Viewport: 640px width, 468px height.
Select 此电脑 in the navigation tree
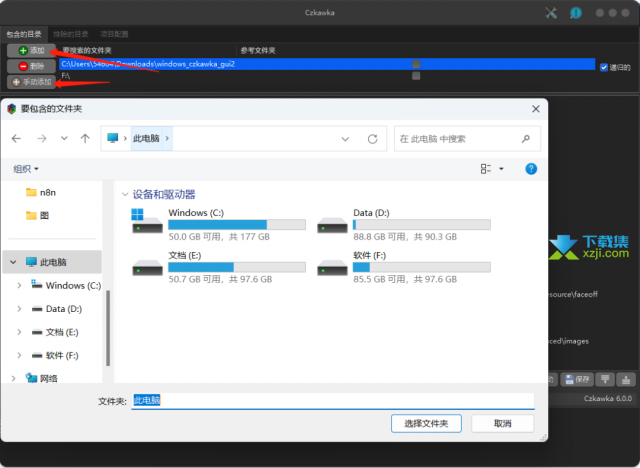(52, 262)
